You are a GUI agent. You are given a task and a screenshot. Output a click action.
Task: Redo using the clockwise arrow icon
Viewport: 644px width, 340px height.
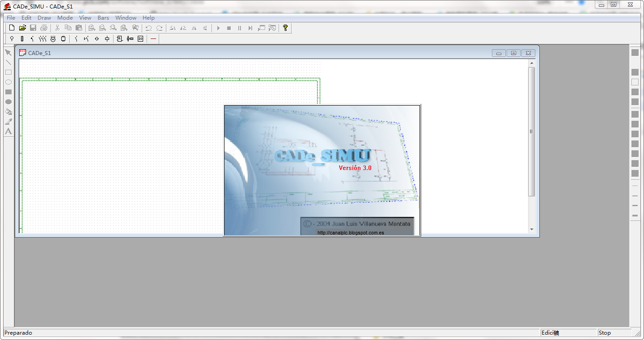click(159, 28)
